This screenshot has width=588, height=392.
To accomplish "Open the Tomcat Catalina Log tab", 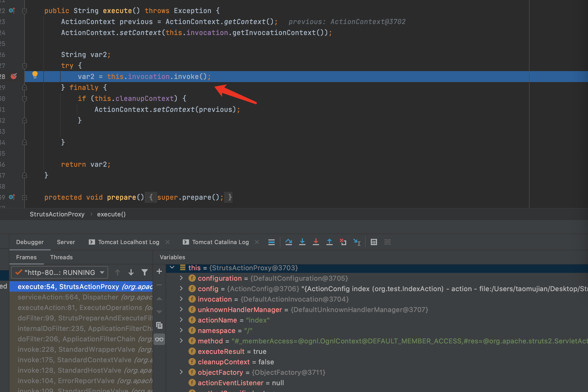I will coord(216,242).
